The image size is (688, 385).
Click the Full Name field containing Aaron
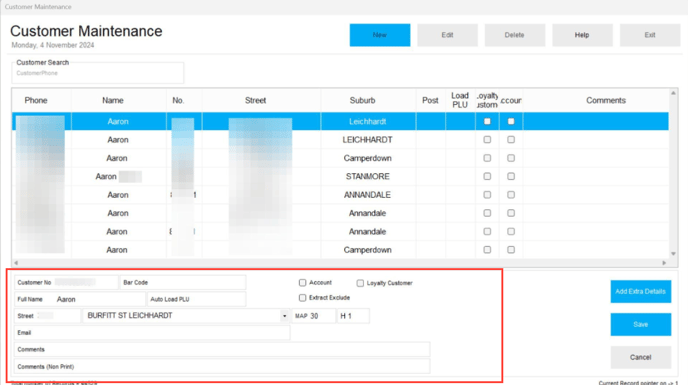point(80,299)
